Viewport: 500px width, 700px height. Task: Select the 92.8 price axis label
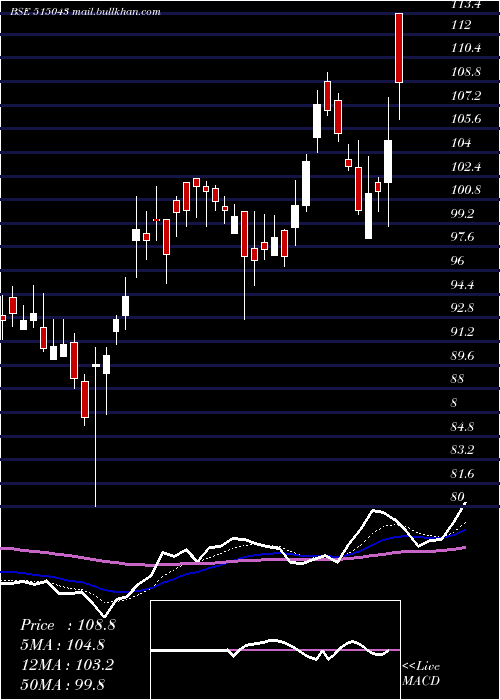463,308
